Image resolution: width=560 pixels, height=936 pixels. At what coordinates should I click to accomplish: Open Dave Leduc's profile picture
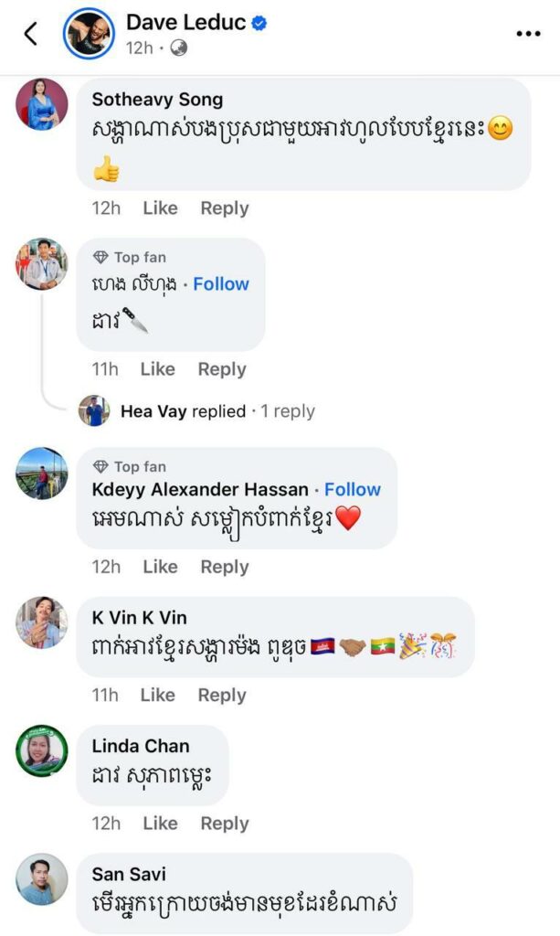[x=89, y=34]
